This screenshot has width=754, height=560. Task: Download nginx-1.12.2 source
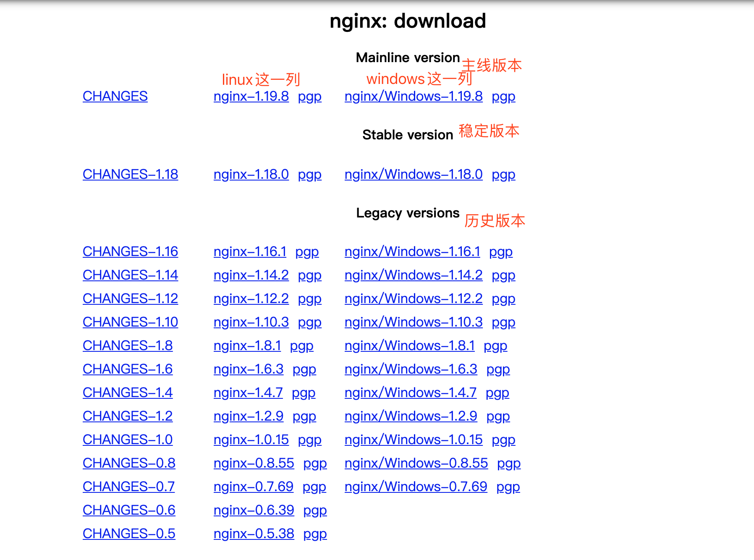coord(251,298)
